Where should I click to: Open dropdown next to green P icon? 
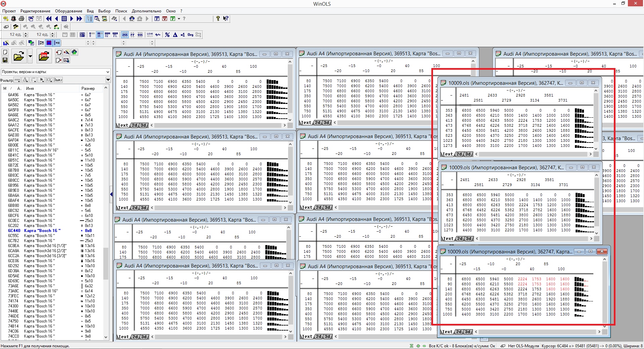pyautogui.click(x=179, y=19)
